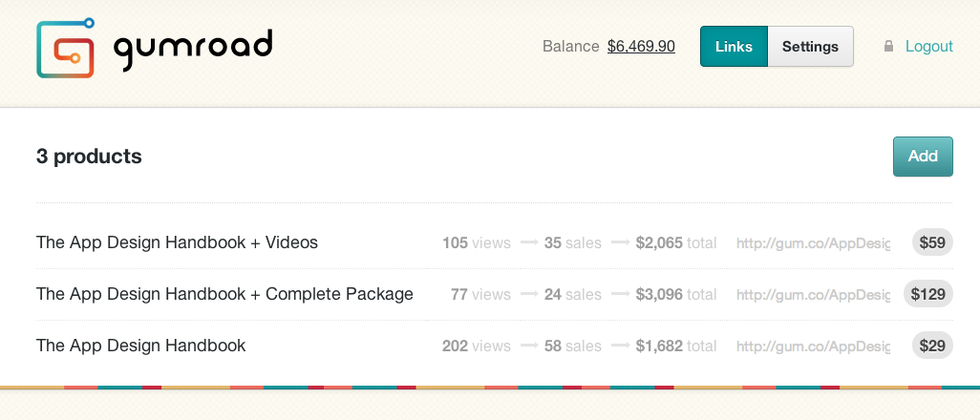Click the gum.co URL for the $59 product
The width and height of the screenshot is (980, 420).
coord(813,243)
